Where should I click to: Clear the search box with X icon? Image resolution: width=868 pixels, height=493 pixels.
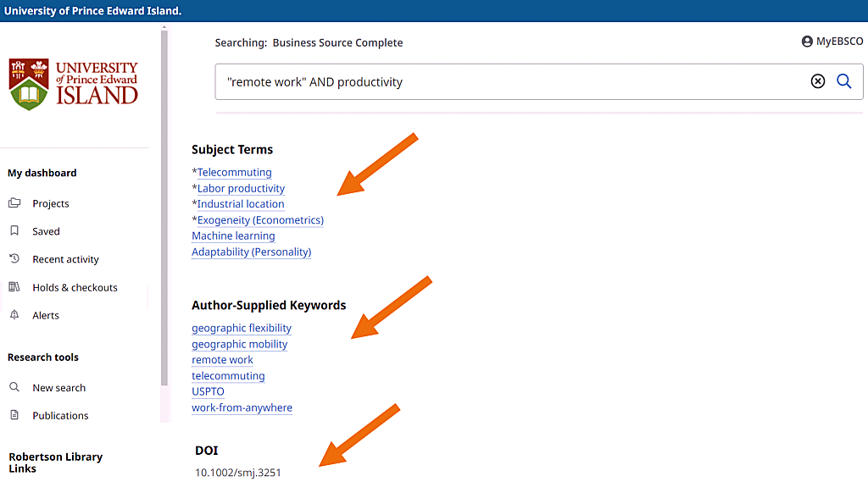pyautogui.click(x=817, y=81)
